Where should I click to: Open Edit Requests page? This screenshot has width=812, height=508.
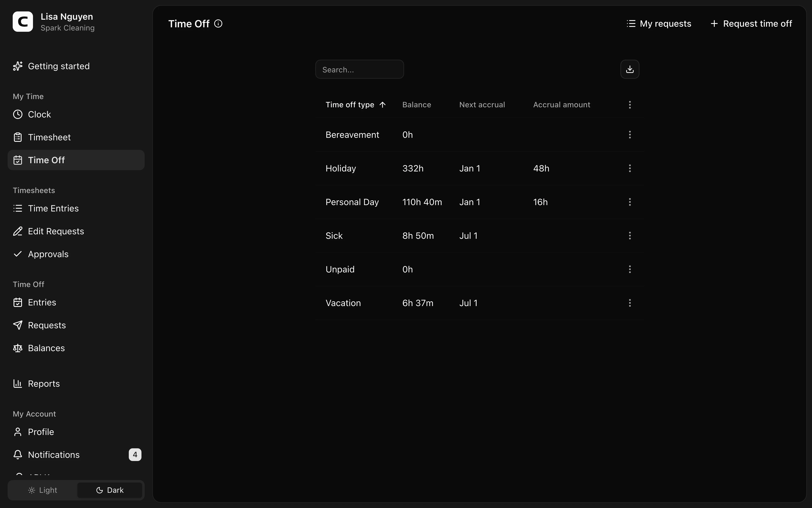76,231
